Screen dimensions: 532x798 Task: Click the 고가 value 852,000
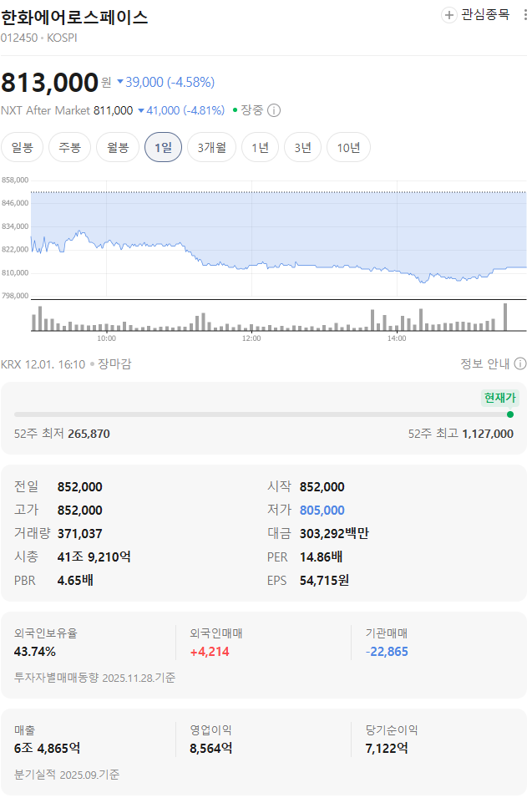pyautogui.click(x=80, y=511)
